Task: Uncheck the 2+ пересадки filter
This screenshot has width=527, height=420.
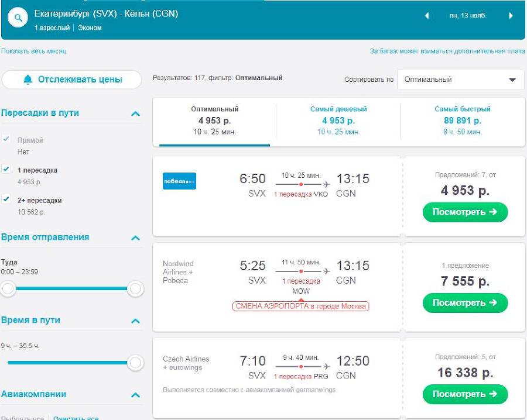Action: (6, 199)
